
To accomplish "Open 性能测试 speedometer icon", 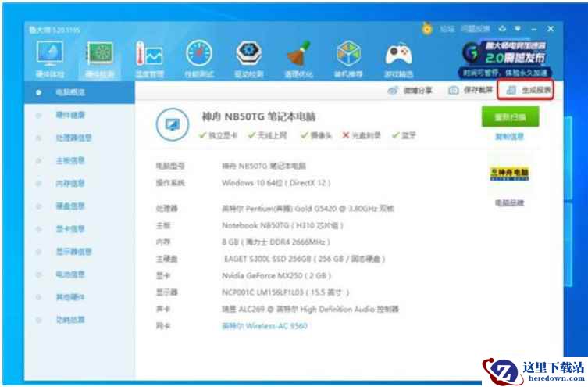I will click(199, 53).
